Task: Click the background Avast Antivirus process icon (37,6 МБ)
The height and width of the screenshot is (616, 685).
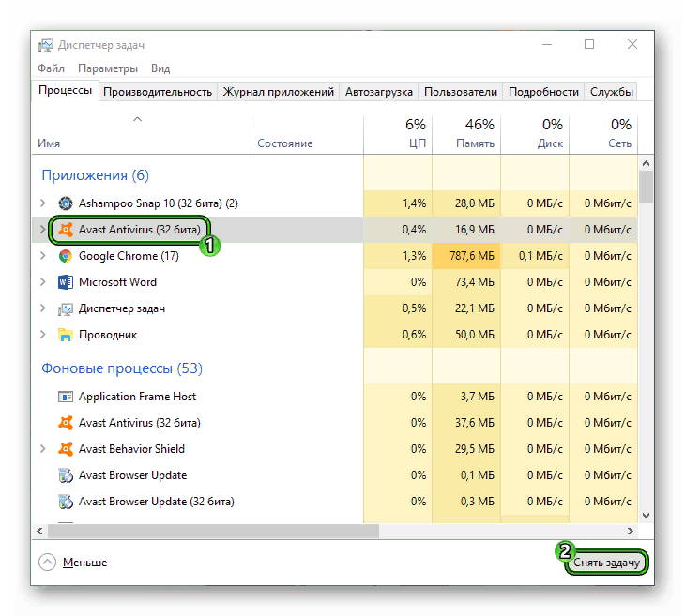Action: click(66, 423)
